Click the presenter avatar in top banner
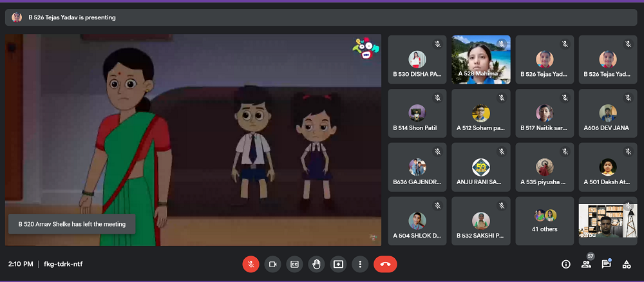The image size is (644, 282). point(17,17)
